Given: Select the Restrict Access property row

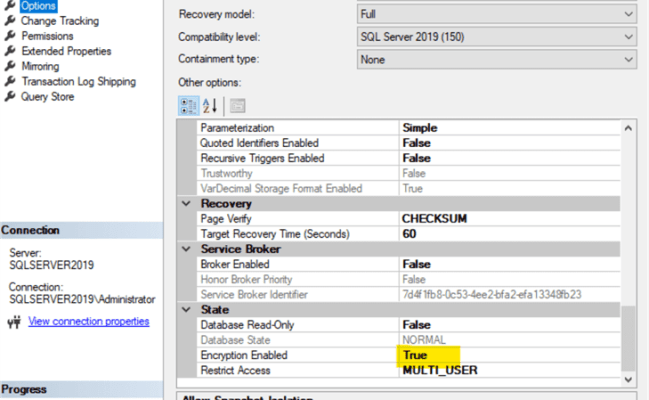Looking at the screenshot, I should 409,370.
